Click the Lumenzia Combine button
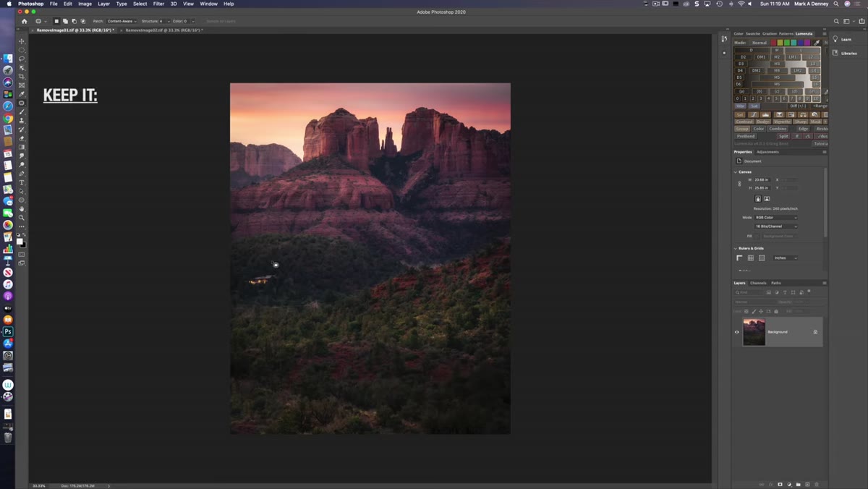868x489 pixels. pyautogui.click(x=778, y=129)
